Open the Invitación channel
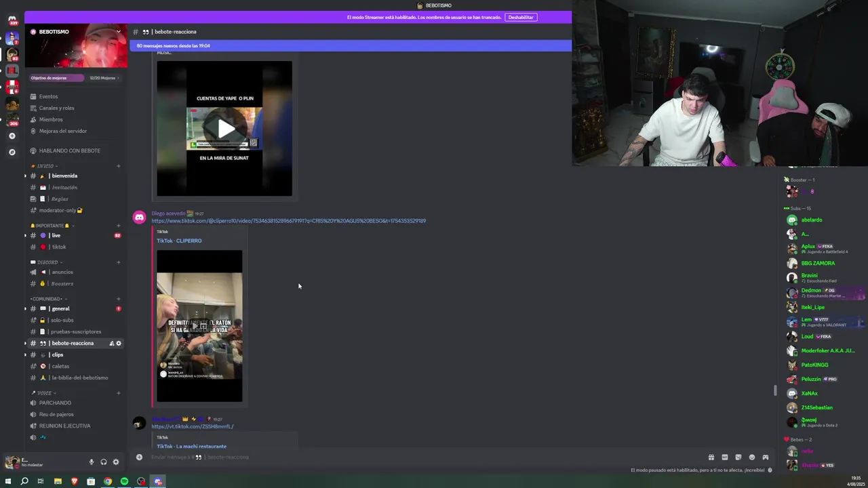 (64, 187)
